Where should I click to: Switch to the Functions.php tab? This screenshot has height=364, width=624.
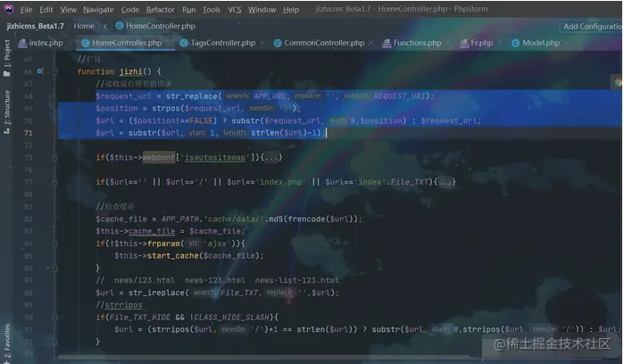coord(417,43)
